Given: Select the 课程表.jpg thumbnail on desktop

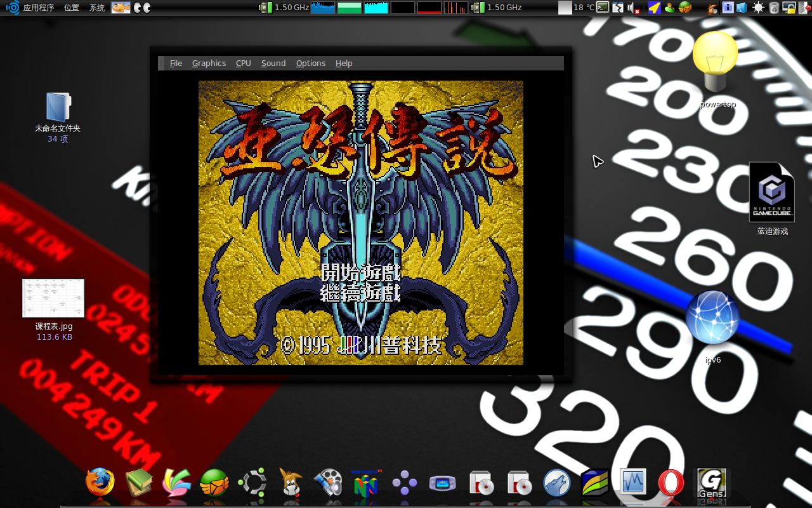Looking at the screenshot, I should (53, 310).
